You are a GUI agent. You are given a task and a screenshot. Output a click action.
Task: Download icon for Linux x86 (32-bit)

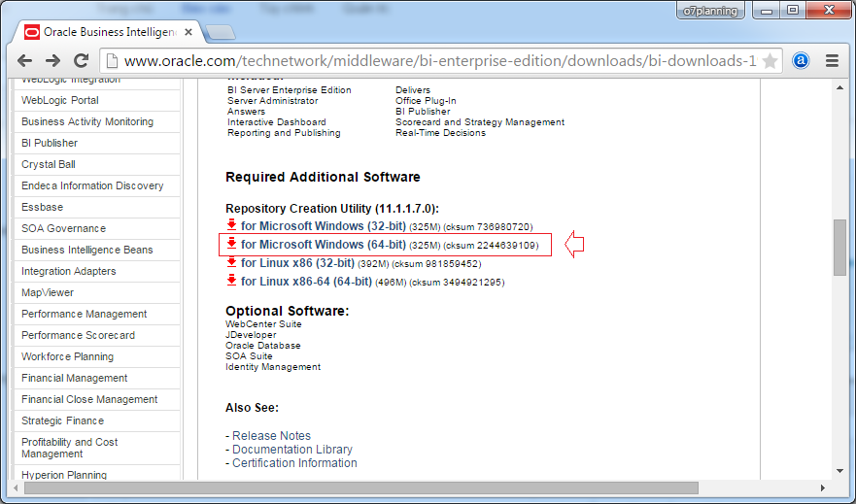click(x=231, y=261)
